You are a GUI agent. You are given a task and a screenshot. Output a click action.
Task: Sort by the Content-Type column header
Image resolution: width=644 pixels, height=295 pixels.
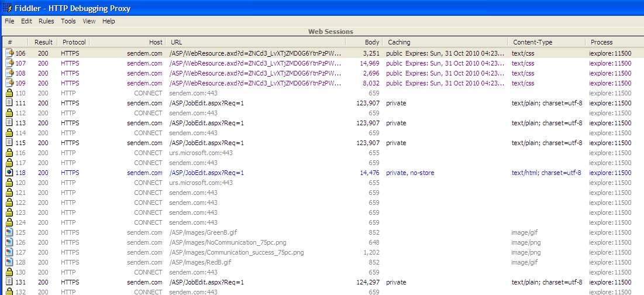(546, 42)
